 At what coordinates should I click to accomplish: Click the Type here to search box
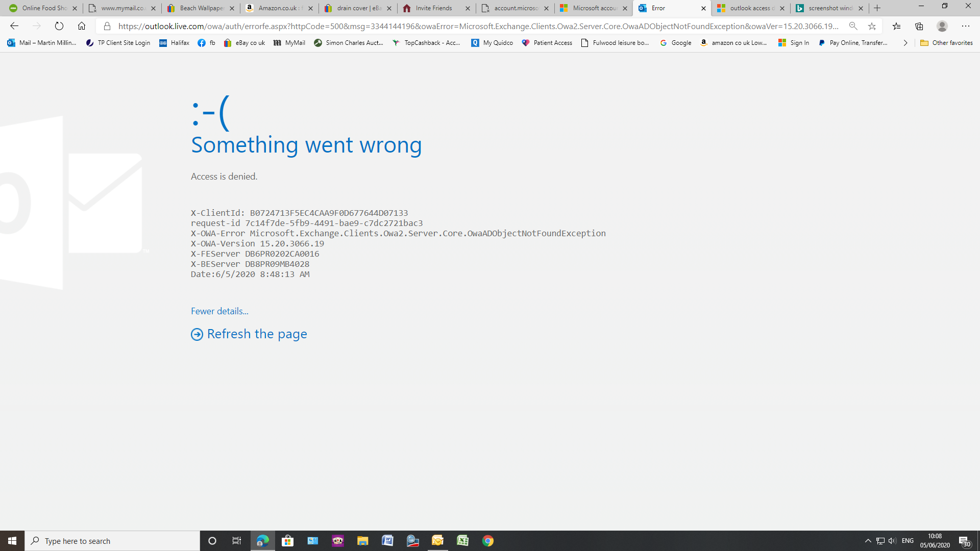click(x=112, y=540)
